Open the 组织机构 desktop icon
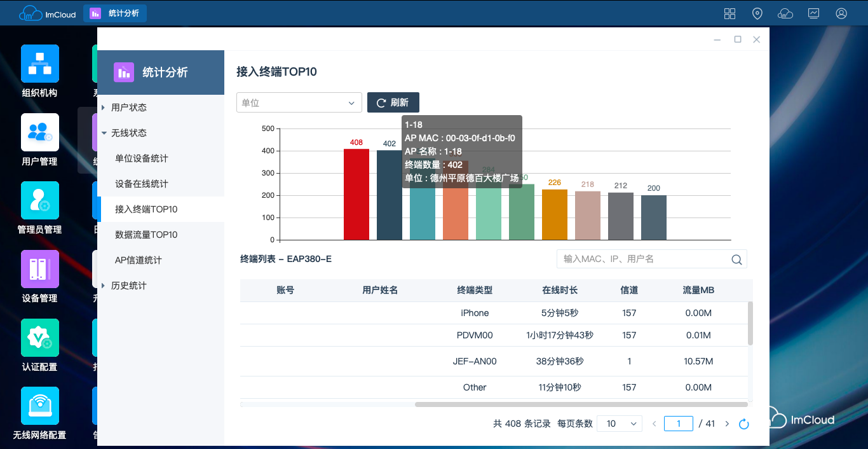The width and height of the screenshot is (868, 449). pos(40,64)
